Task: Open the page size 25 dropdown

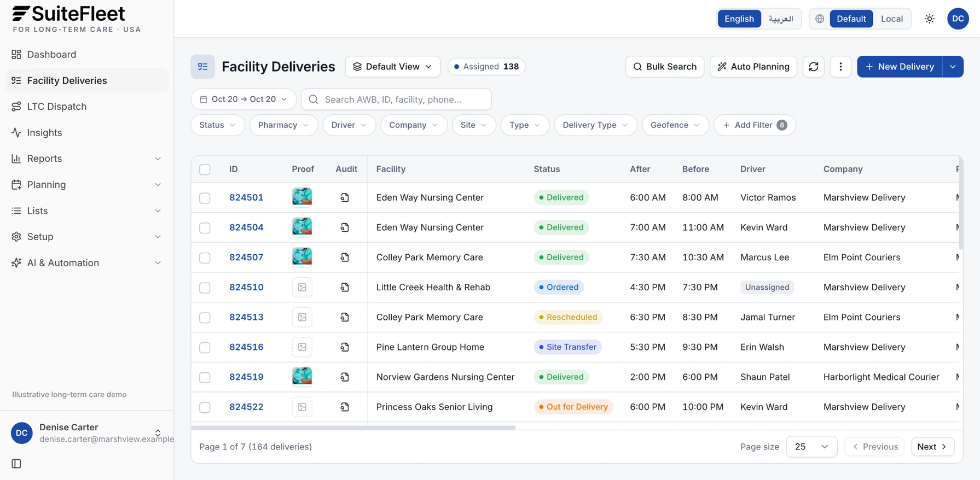Action: [811, 447]
